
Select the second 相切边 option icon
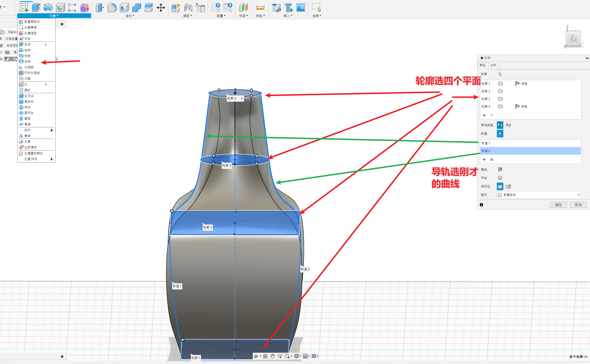tap(508, 186)
